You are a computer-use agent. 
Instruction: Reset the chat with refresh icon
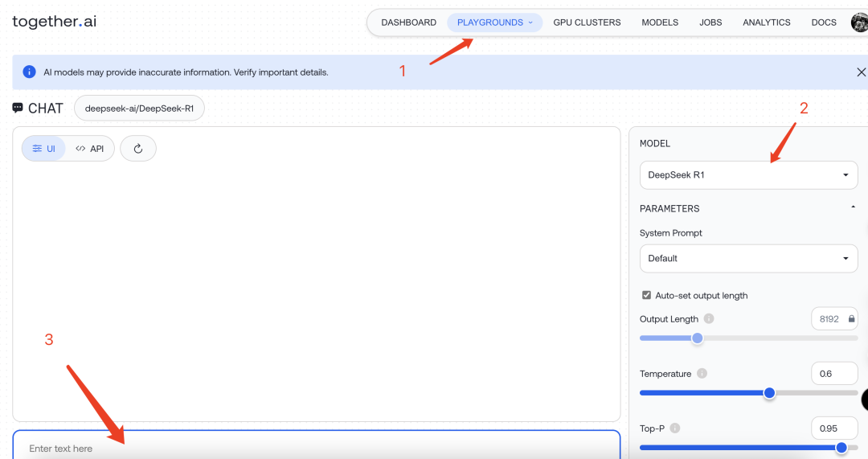click(x=138, y=149)
